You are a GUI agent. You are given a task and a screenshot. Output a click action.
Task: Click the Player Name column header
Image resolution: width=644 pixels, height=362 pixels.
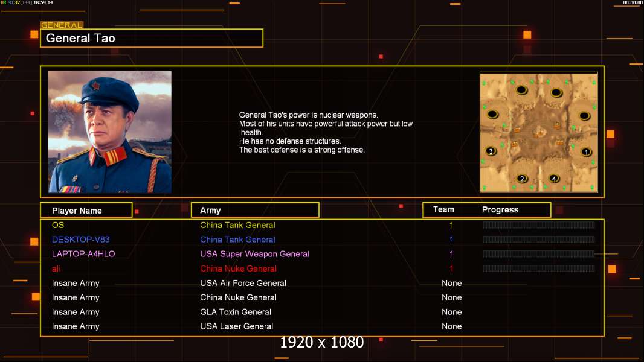tap(86, 211)
